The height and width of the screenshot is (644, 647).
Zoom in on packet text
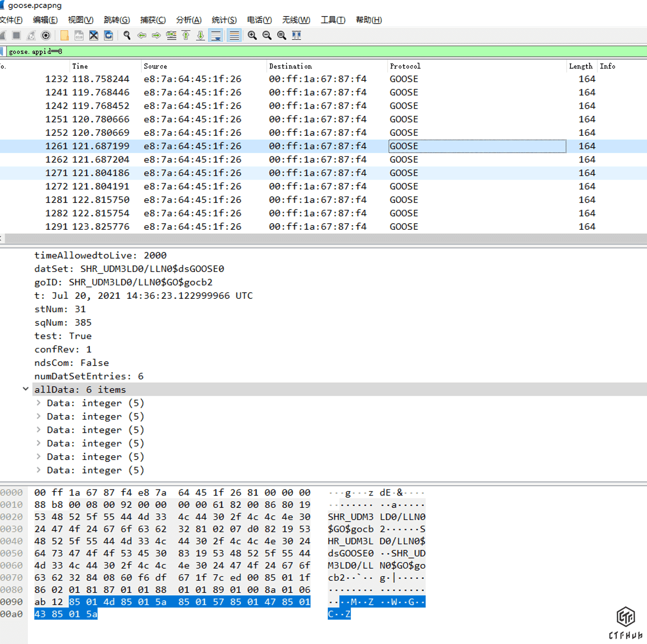click(x=252, y=35)
